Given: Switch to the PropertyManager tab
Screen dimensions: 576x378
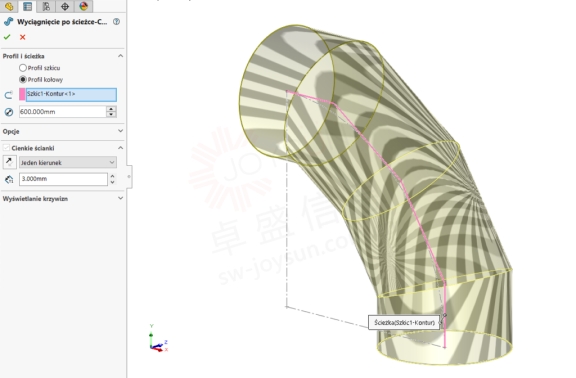Looking at the screenshot, I should click(27, 6).
